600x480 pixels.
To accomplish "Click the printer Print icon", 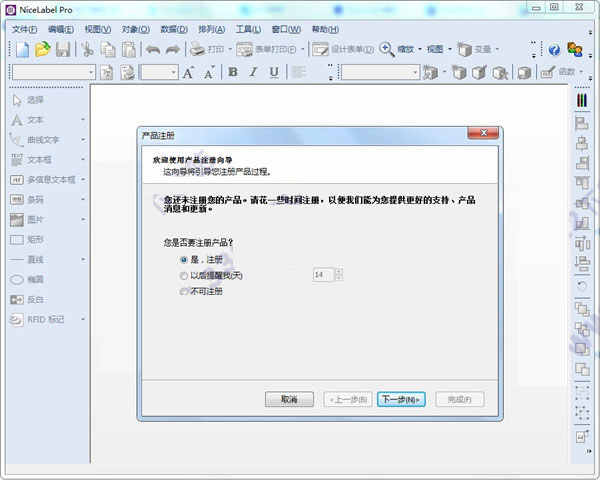I will pos(198,49).
